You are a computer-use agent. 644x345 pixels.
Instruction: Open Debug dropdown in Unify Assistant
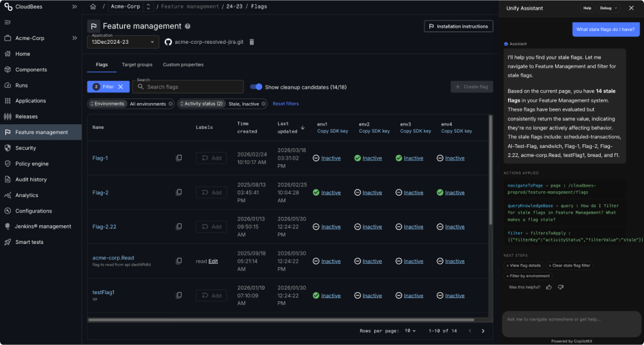pos(609,8)
